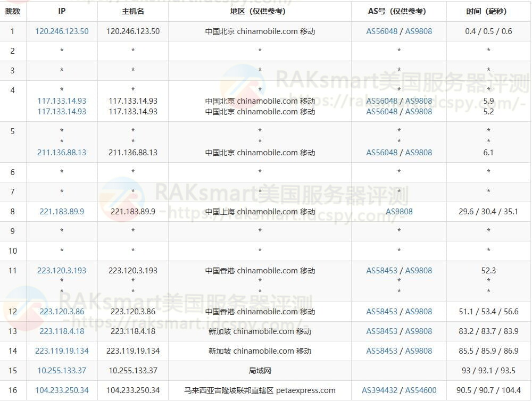
Task: Click the IP link 223.120.3.86
Action: (x=62, y=312)
